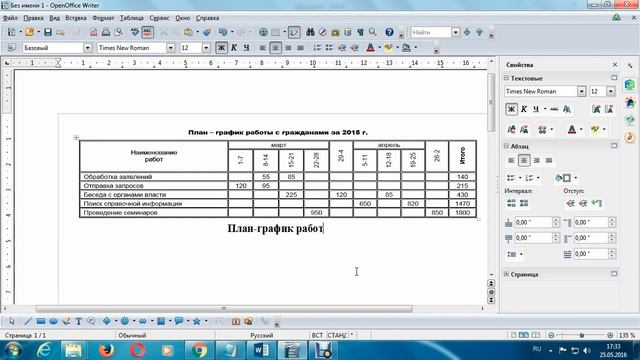The height and width of the screenshot is (360, 640).
Task: Click the Save document icon
Action: coord(48,32)
